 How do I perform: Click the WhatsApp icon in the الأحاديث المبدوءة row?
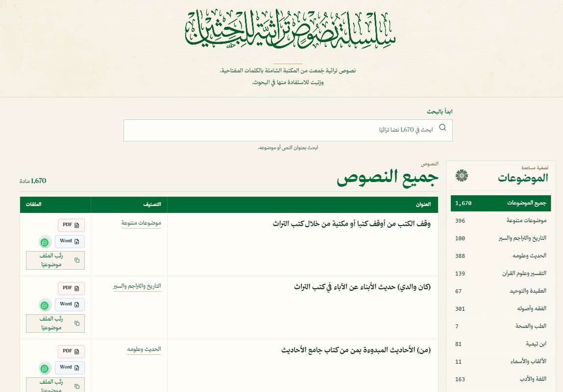point(45,369)
